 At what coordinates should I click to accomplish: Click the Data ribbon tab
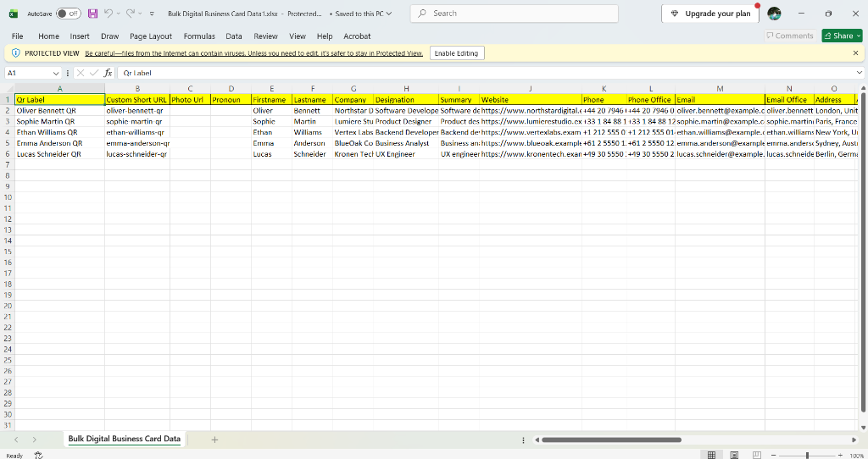click(x=234, y=36)
